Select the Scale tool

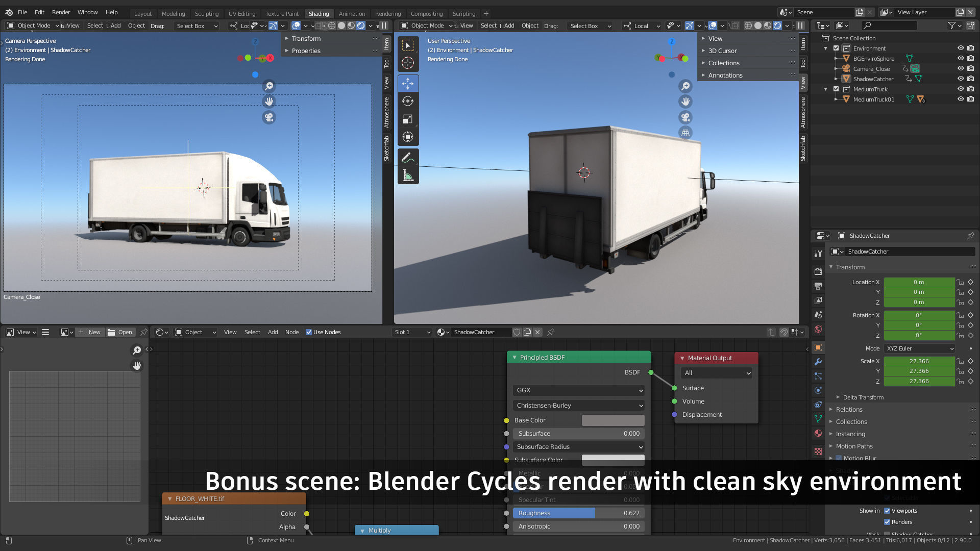(408, 119)
